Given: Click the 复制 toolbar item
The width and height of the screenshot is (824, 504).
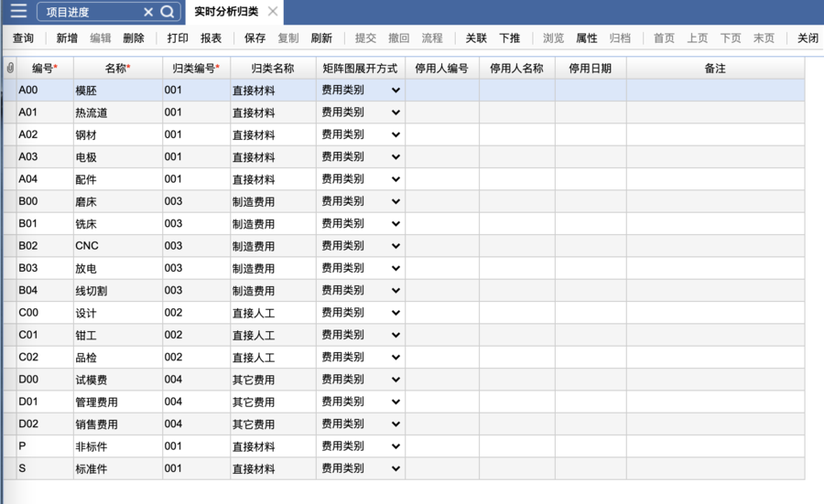Looking at the screenshot, I should tap(288, 38).
